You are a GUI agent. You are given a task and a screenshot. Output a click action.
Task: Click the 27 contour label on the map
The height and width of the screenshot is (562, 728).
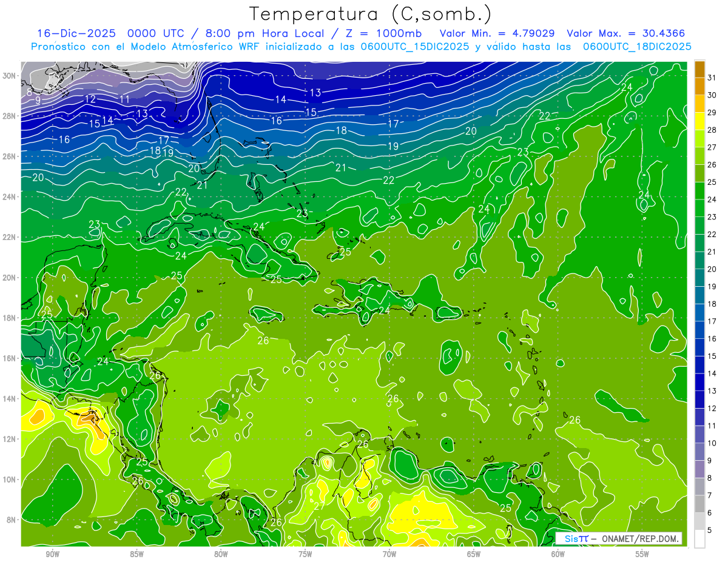[x=319, y=506]
